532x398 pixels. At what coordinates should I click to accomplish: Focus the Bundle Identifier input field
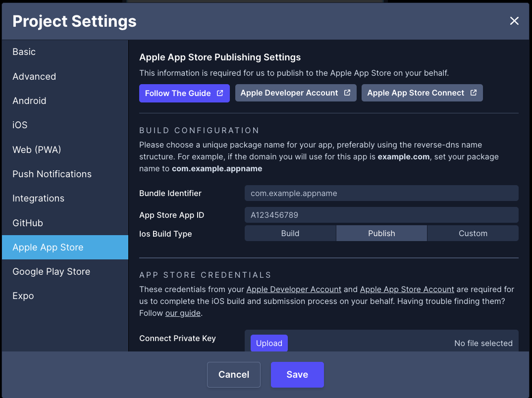coord(381,193)
